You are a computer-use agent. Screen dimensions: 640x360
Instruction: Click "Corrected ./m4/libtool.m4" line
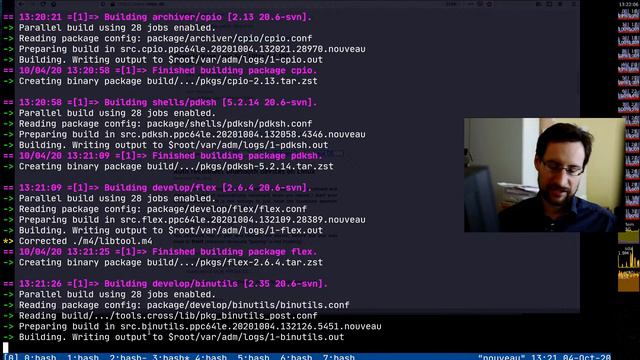click(78, 241)
